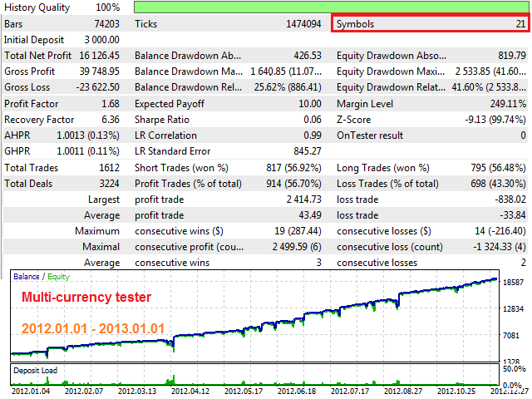Select the OnTester result value
The width and height of the screenshot is (532, 399).
click(x=522, y=135)
